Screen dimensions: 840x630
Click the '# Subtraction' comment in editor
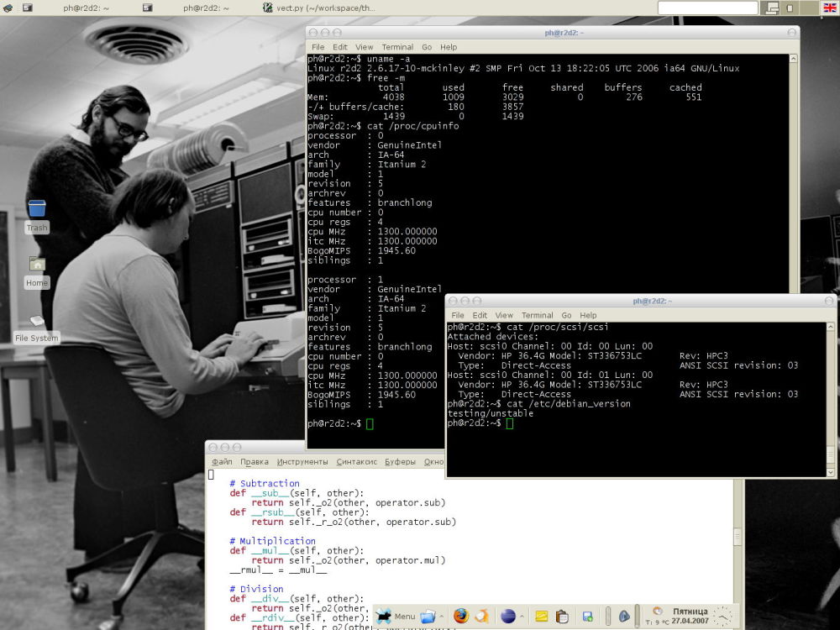click(265, 483)
